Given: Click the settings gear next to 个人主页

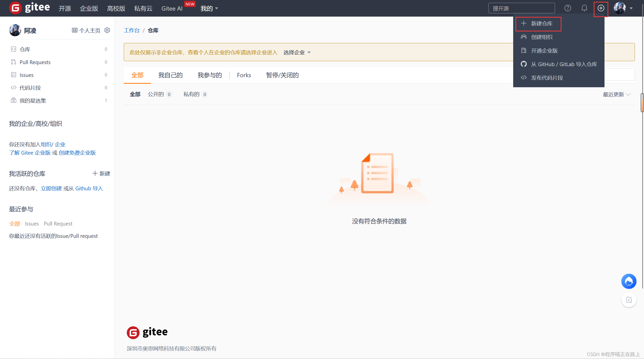Looking at the screenshot, I should click(107, 30).
